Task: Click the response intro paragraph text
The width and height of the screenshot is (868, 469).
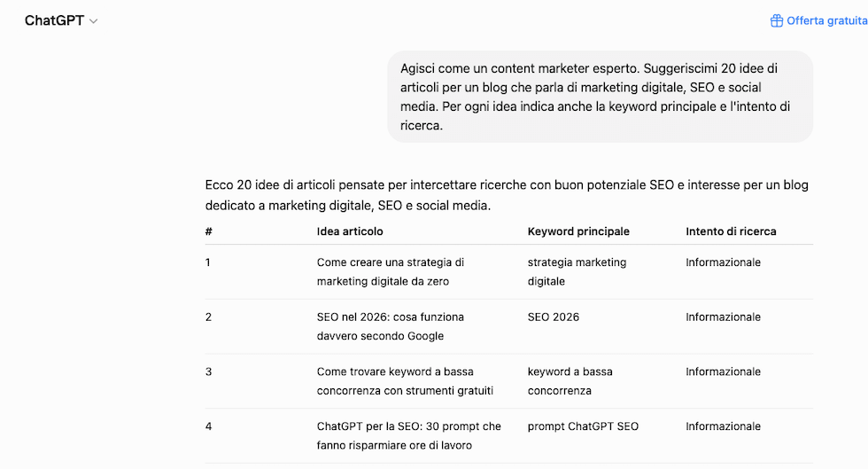Action: click(507, 195)
